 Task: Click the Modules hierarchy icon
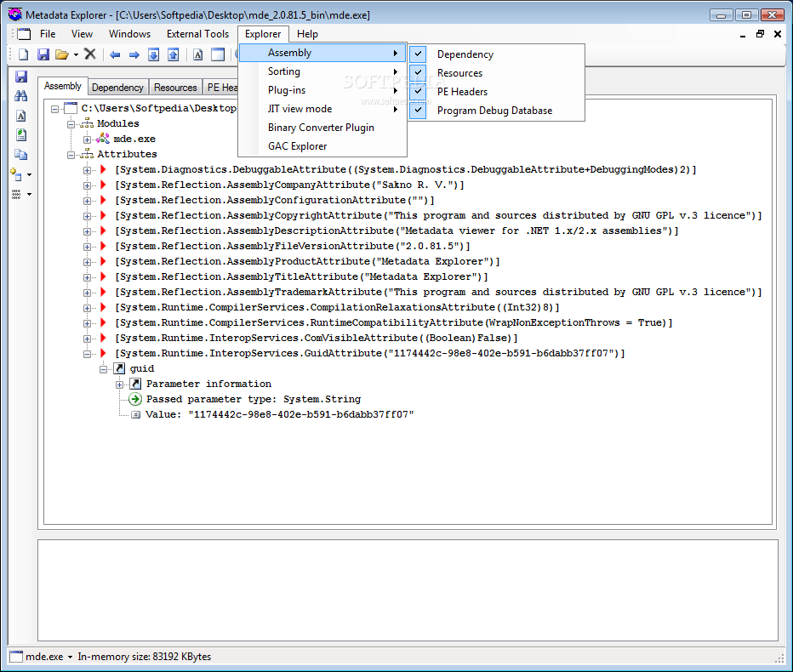(87, 123)
